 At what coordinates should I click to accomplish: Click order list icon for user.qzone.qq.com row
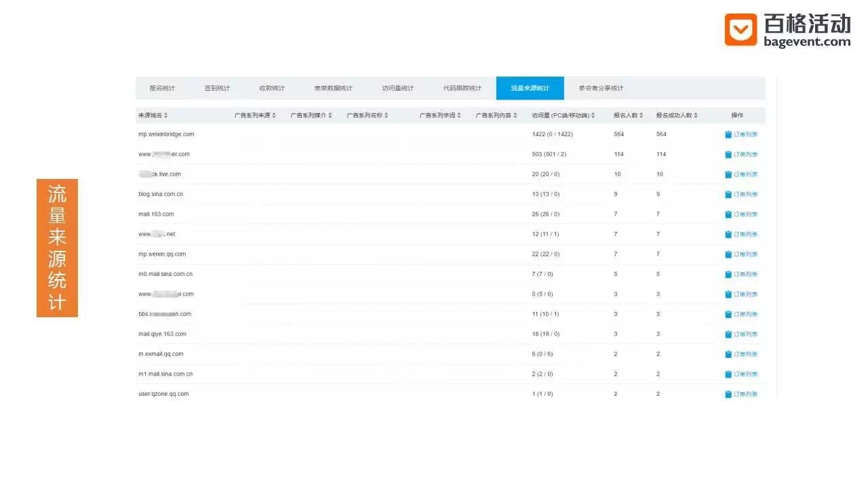point(728,394)
